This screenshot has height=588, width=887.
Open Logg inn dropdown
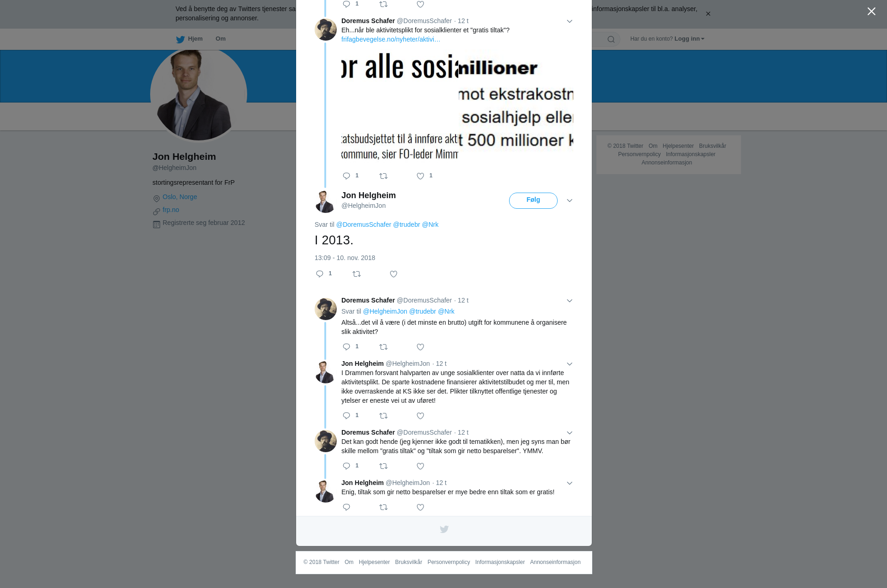[689, 39]
